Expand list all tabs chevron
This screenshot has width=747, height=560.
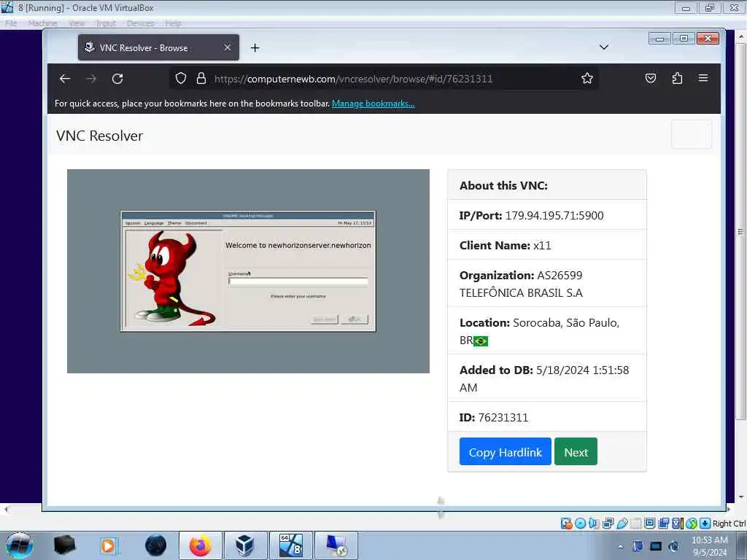tap(603, 47)
